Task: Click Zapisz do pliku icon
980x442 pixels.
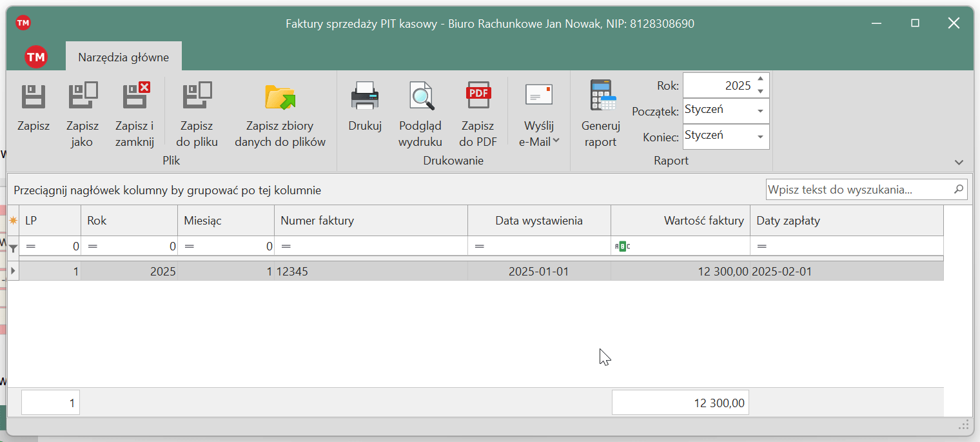Action: pos(197,97)
